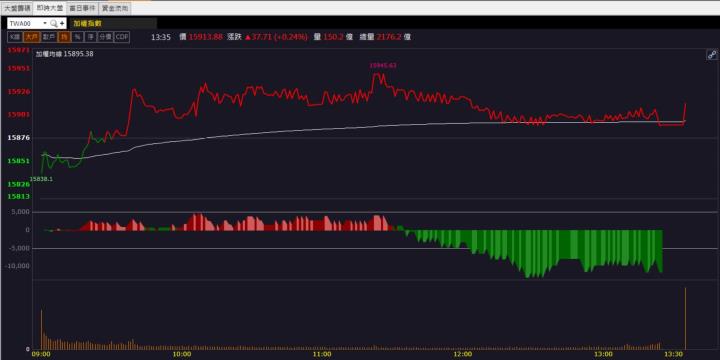Toggle the 大戶 indicator button
Viewport: 720px width, 360px height.
pos(31,37)
